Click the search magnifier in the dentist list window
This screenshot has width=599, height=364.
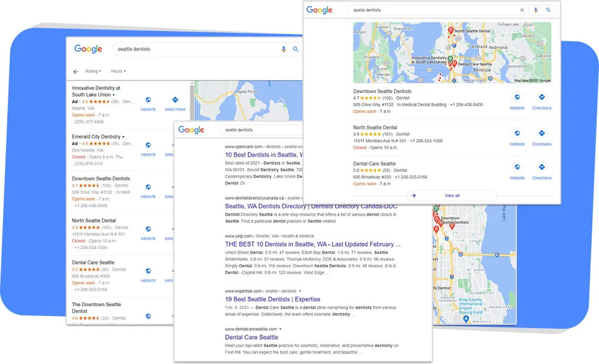tap(296, 49)
